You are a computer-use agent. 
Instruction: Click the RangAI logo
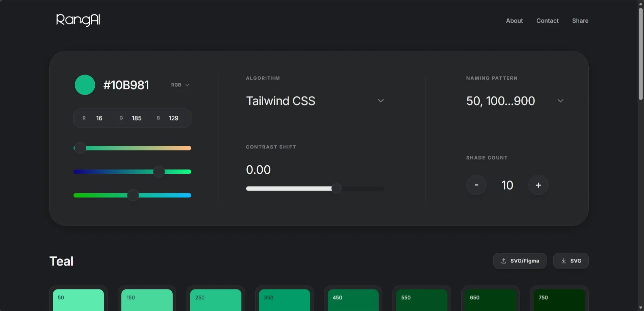pos(78,20)
